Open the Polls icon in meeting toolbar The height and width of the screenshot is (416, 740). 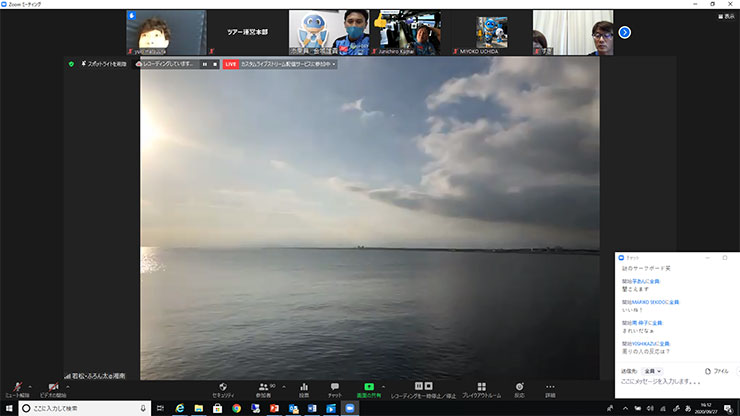pos(304,387)
